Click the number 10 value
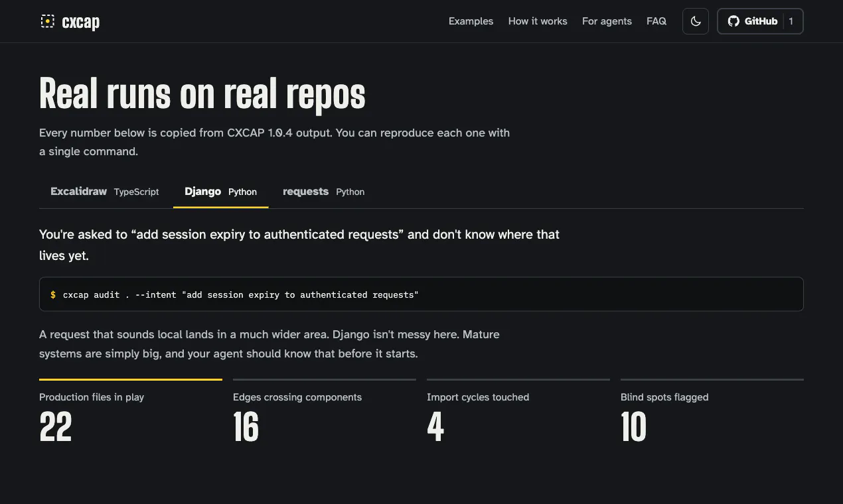The image size is (843, 504). click(x=634, y=427)
